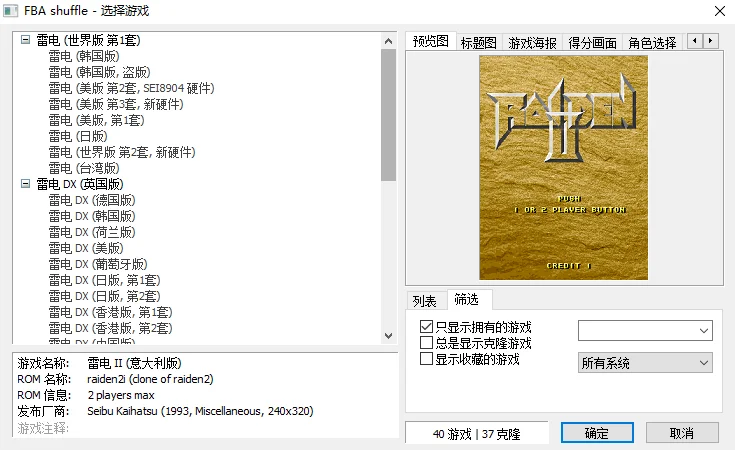Select 雷电 DX (英国版) entry
735x450 pixels.
coord(80,184)
